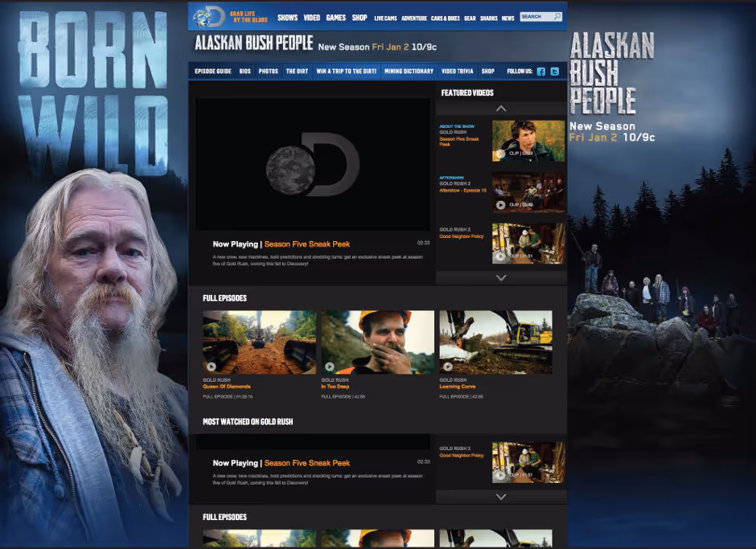Go to SHARKS section
This screenshot has height=549, width=756.
pyautogui.click(x=489, y=18)
